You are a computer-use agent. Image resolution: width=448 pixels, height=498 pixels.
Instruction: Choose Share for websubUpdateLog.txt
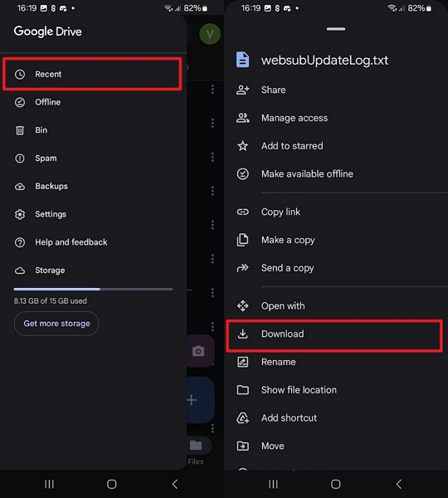click(x=336, y=90)
